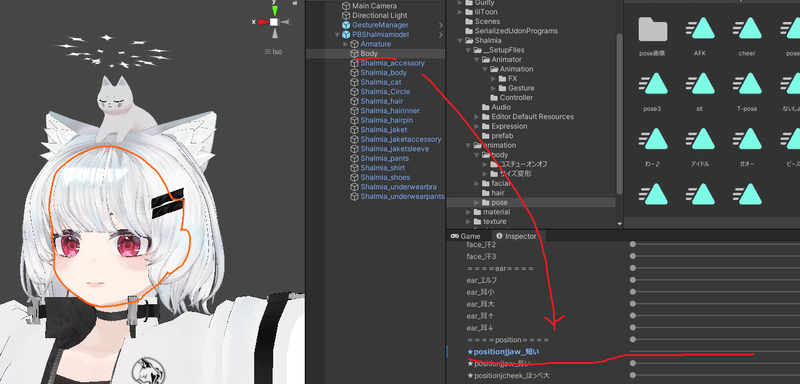
Task: Switch to the Inspector tab
Action: [516, 236]
